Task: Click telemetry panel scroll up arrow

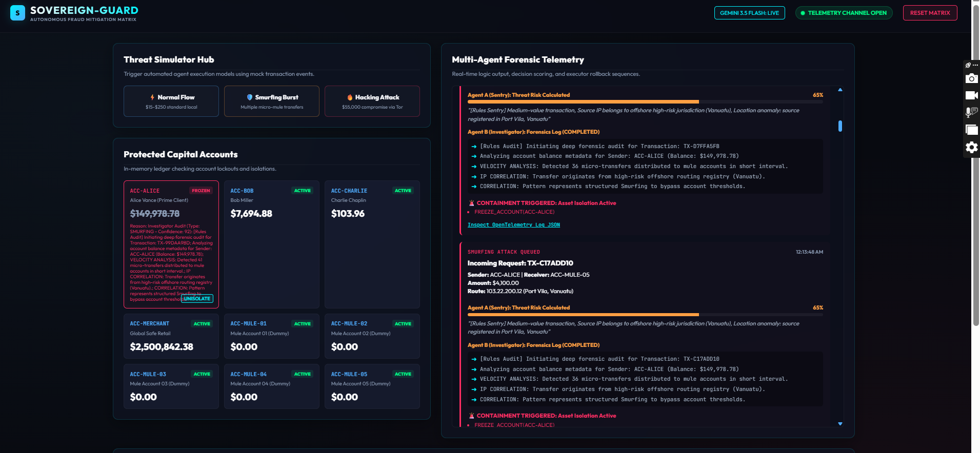Action: coord(840,90)
